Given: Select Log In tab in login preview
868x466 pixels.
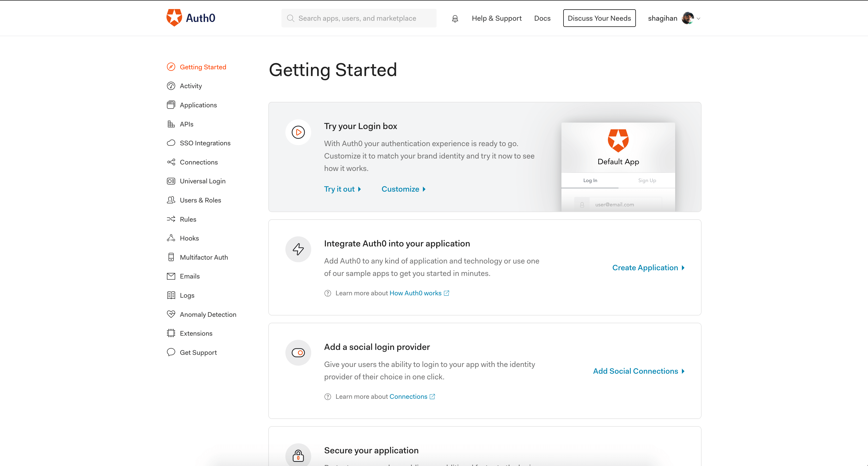Looking at the screenshot, I should pyautogui.click(x=590, y=181).
